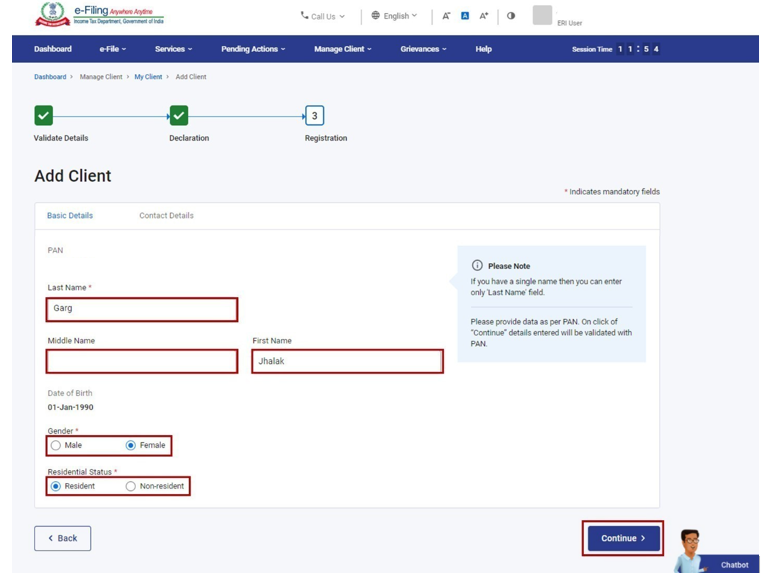Expand the Call Us dropdown
This screenshot has width=774, height=587.
pos(322,16)
